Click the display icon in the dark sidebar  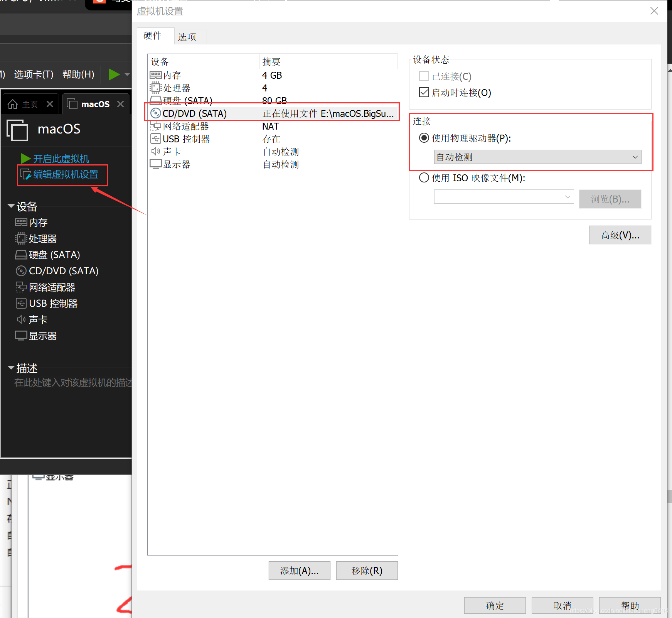(21, 336)
